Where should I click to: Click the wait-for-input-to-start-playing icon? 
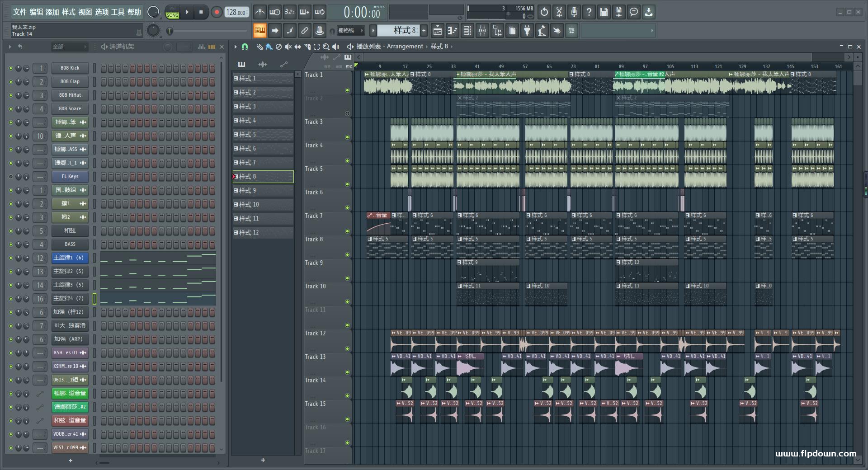(x=274, y=12)
